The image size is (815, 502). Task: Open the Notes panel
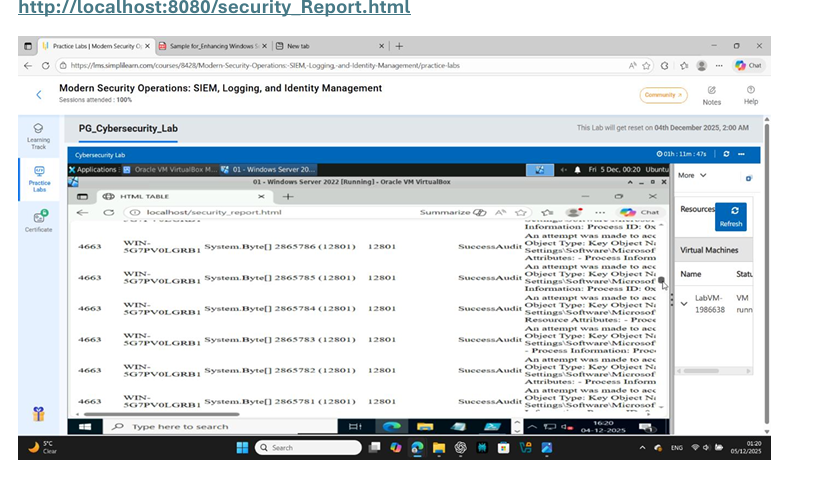click(x=712, y=96)
